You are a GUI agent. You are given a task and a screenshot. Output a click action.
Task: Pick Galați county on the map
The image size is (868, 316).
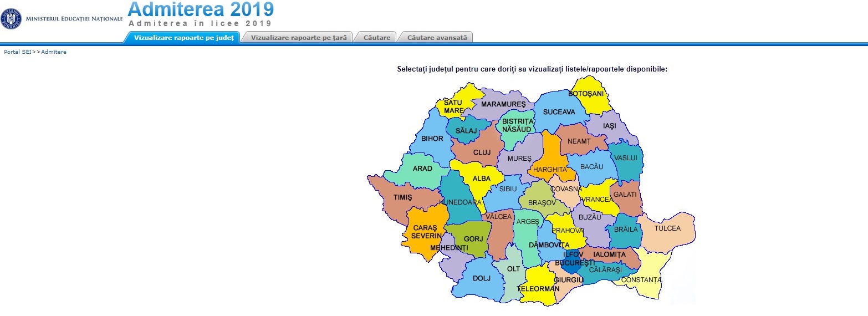point(625,194)
